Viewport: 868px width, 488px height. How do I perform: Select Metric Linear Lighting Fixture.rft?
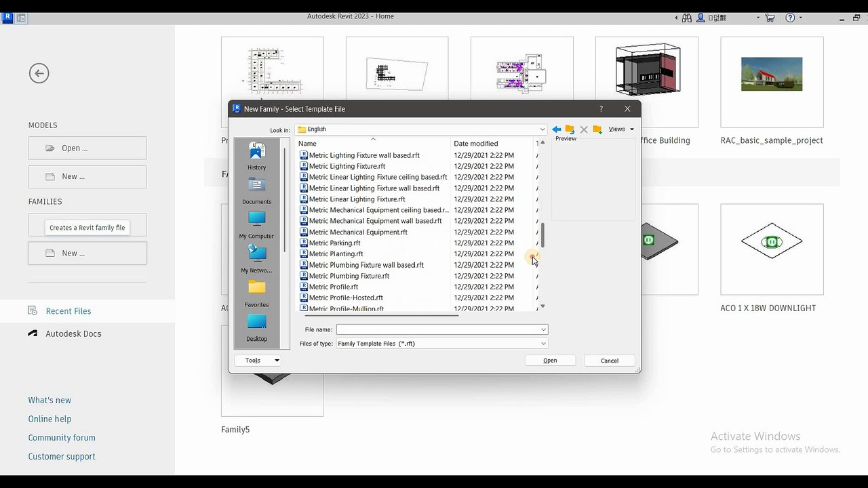tap(357, 199)
